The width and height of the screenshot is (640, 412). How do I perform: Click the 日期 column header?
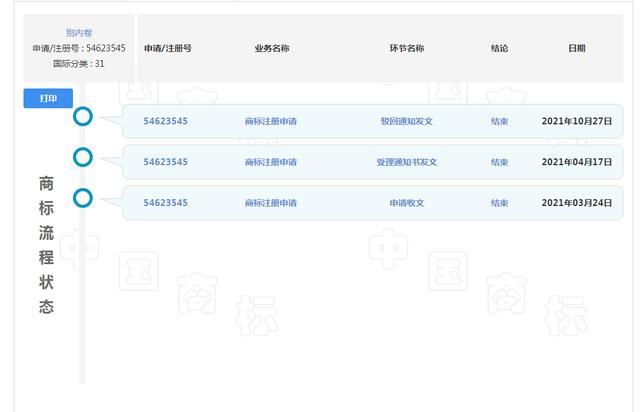pyautogui.click(x=576, y=48)
